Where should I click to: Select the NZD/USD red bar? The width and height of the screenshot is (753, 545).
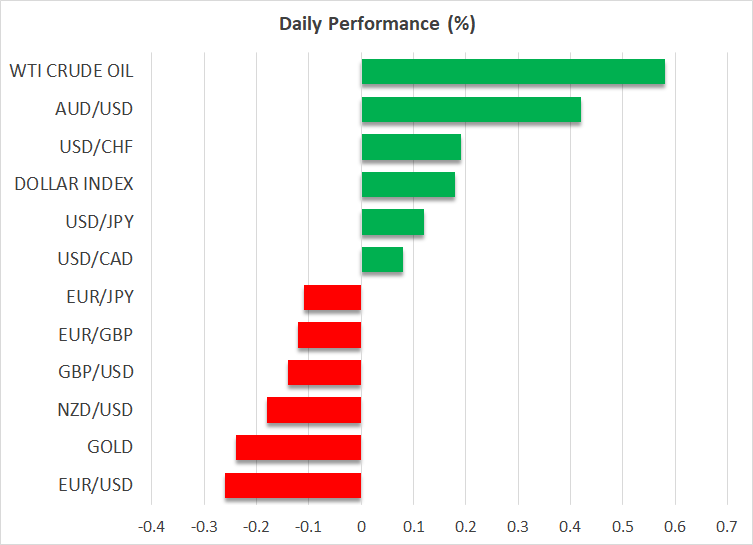tap(314, 410)
